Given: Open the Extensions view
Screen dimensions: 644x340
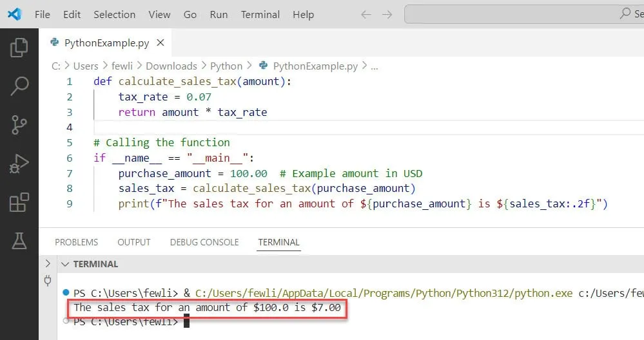Looking at the screenshot, I should tap(19, 202).
